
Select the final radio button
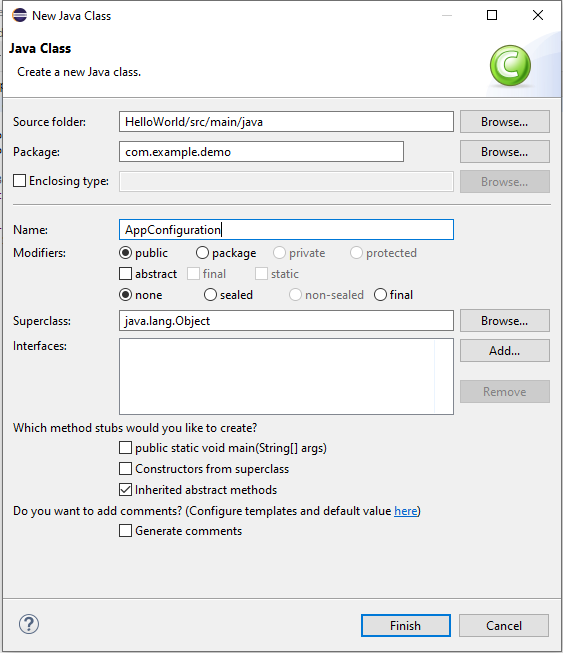(380, 295)
